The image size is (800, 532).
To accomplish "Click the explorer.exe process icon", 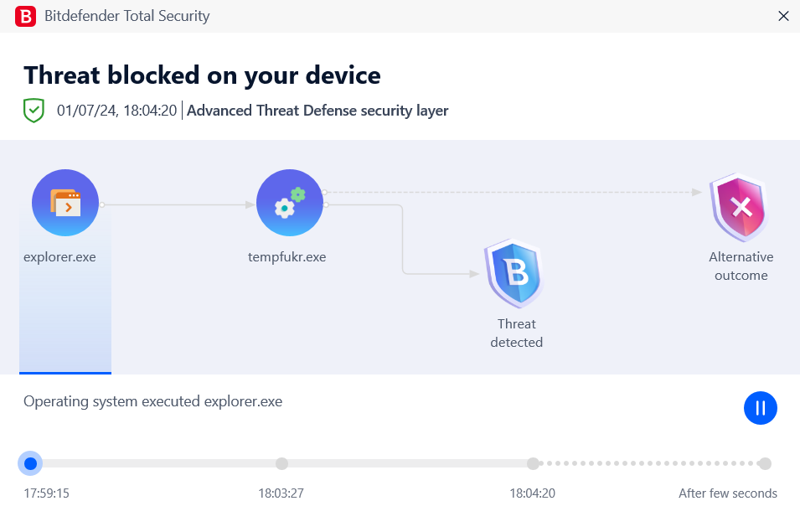I will point(65,203).
